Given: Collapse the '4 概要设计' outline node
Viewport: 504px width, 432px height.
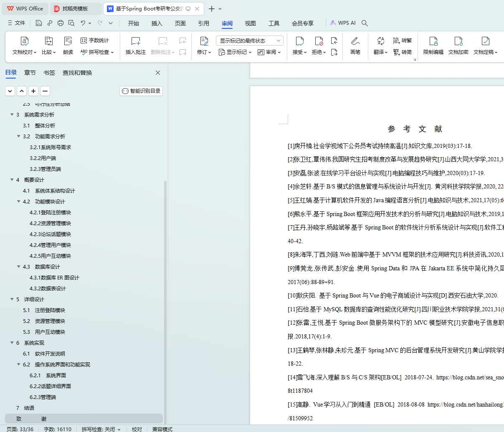Looking at the screenshot, I should [12, 180].
